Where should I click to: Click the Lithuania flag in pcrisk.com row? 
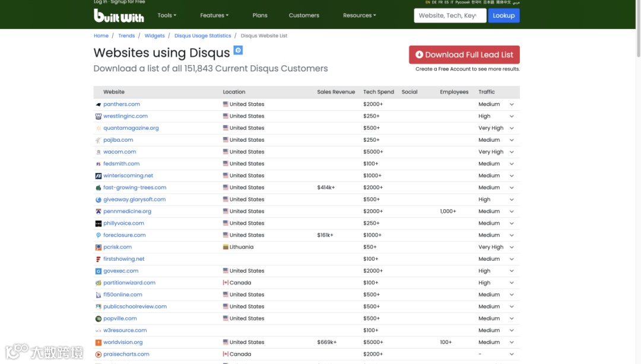tap(226, 247)
